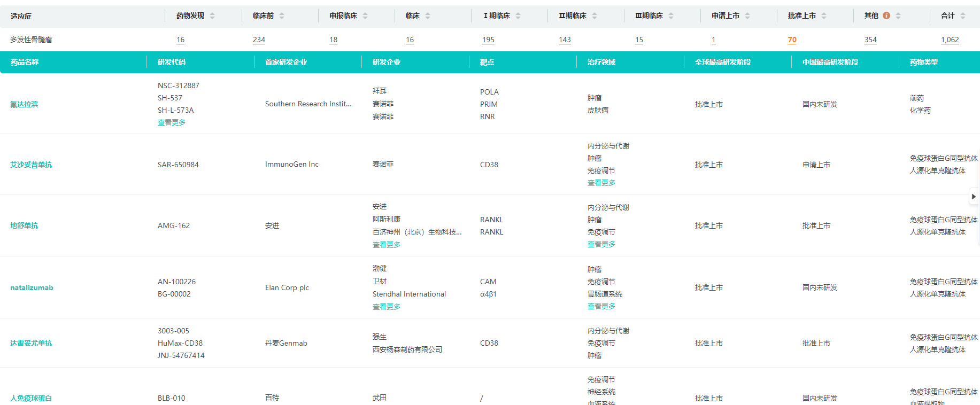
Task: Open the 艾沙妥昔单抗 drug link
Action: click(31, 165)
